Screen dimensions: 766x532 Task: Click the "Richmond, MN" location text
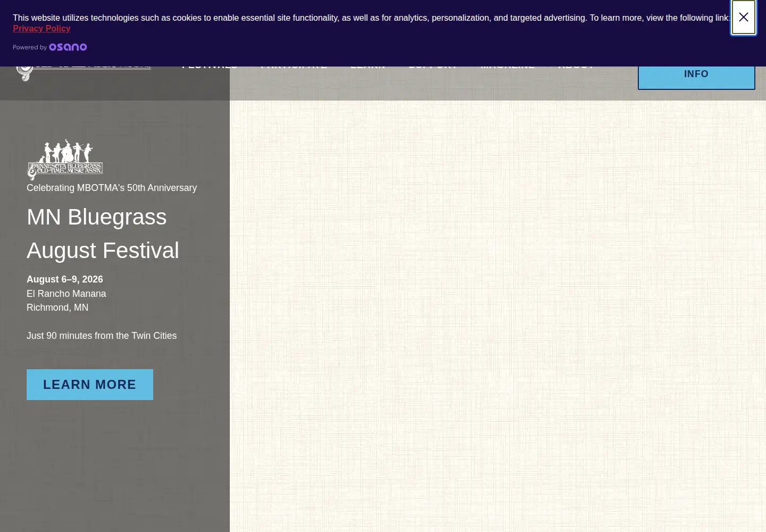point(57,307)
